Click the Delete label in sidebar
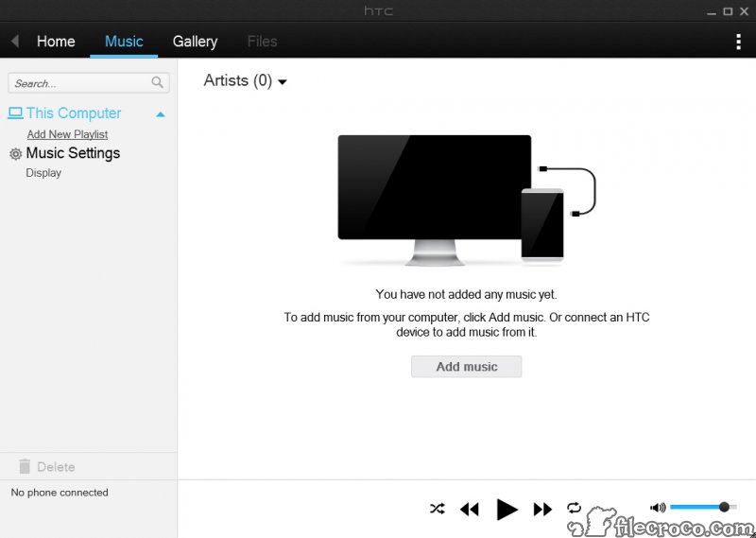756x538 pixels. 56,467
